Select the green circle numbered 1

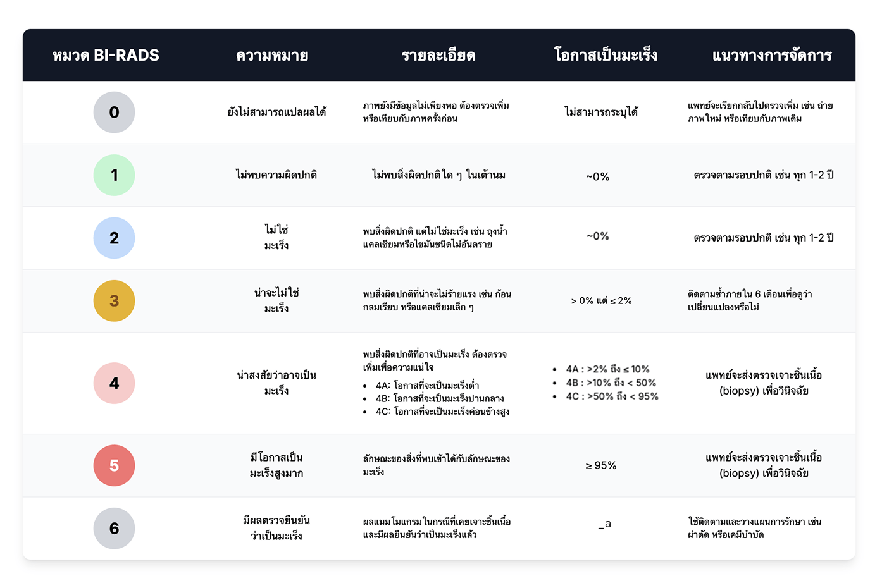(x=114, y=175)
